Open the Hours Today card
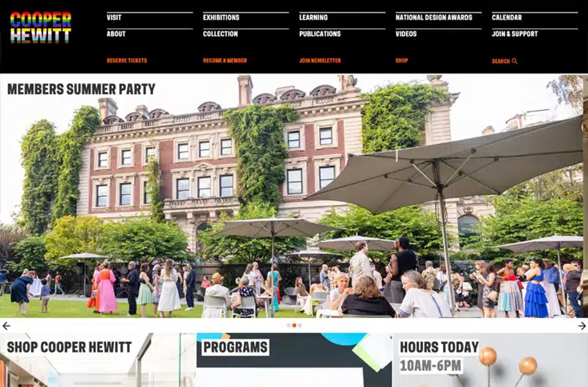This screenshot has width=588, height=387. (491, 360)
